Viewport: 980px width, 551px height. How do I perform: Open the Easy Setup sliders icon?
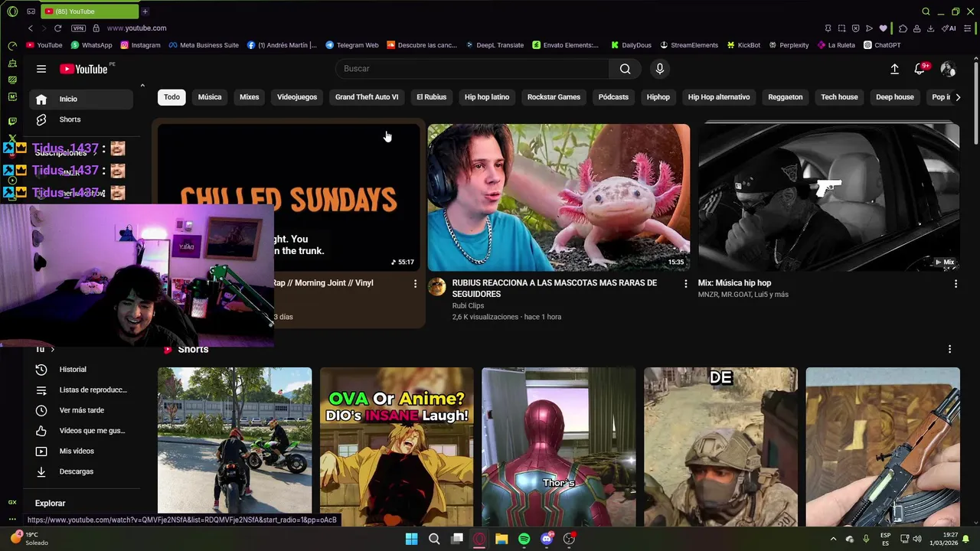coord(967,28)
